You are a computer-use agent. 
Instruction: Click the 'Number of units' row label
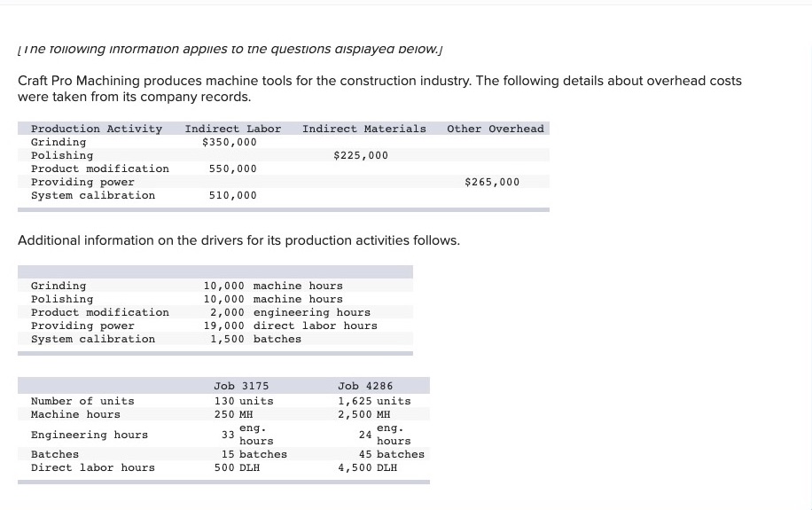82,401
